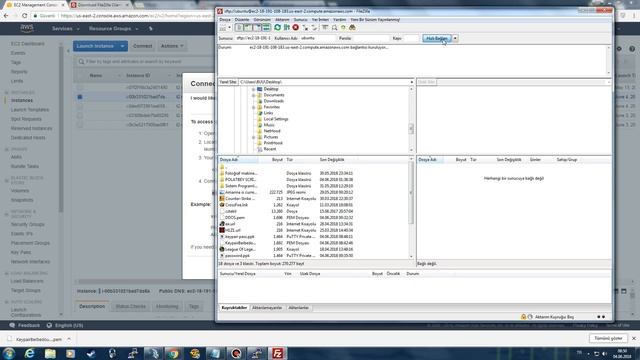Focus the Kullanıcı Adı username field

[318, 38]
